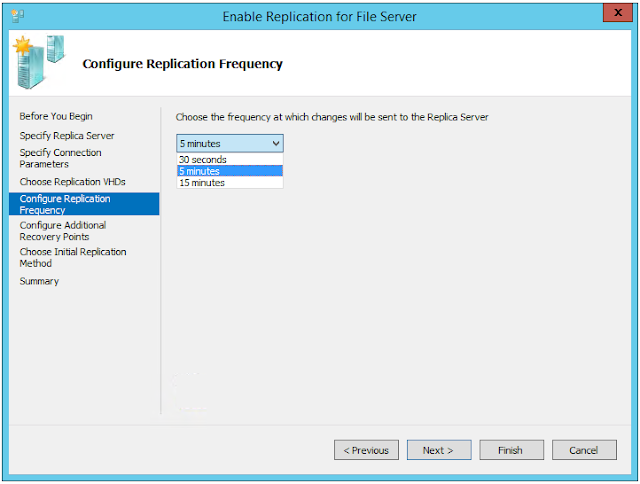Image resolution: width=640 pixels, height=484 pixels.
Task: Select Configure Replication Frequency step
Action: pos(84,204)
